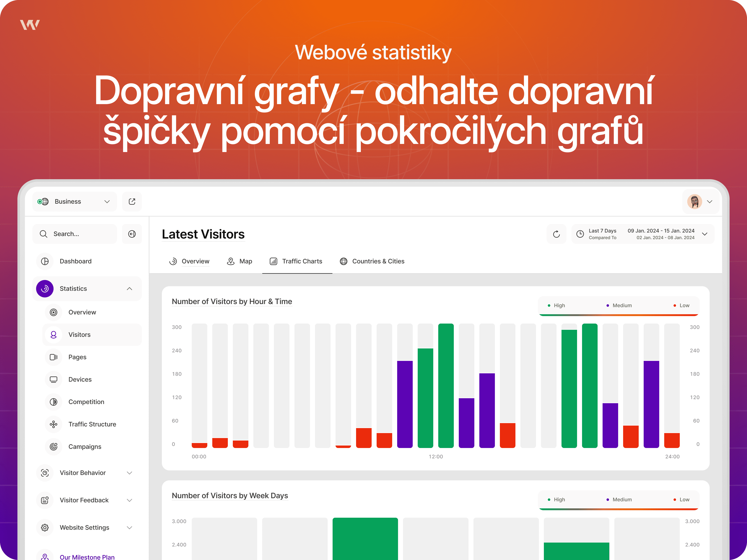Switch to the Overview tab
Viewport: 747px width, 560px height.
189,261
